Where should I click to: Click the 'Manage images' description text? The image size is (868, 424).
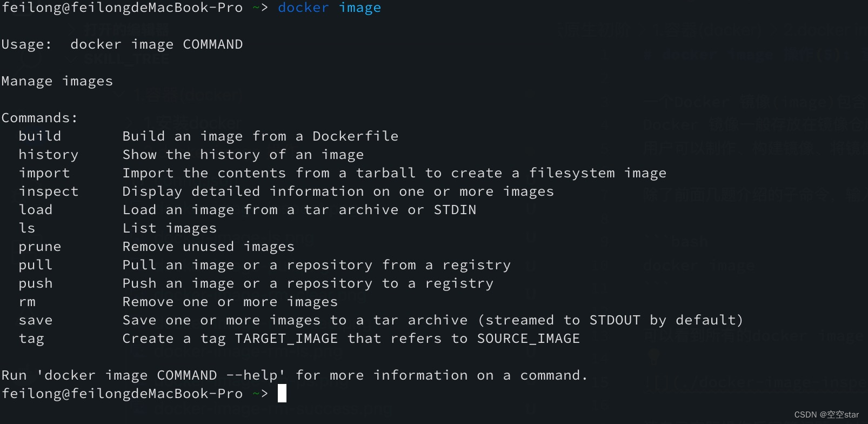(57, 81)
